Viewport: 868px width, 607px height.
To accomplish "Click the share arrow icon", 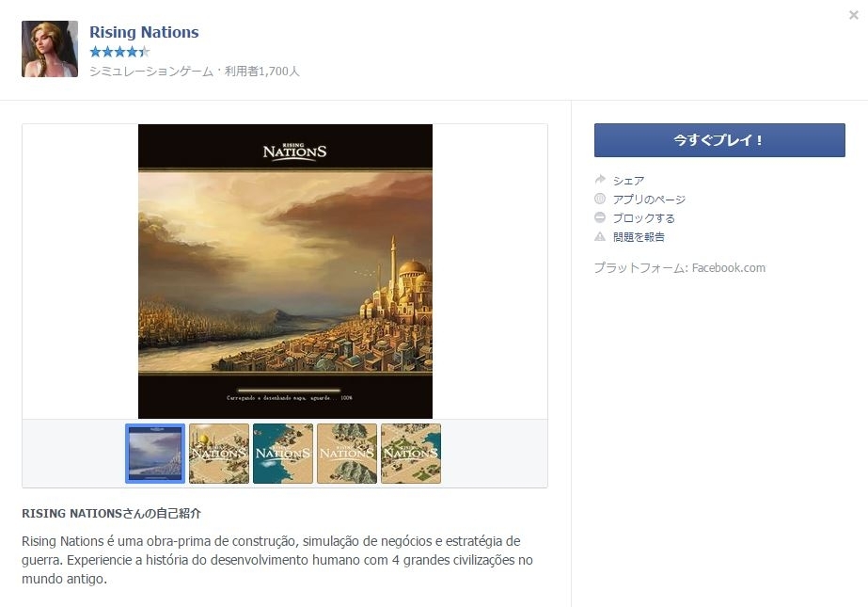I will coord(600,180).
